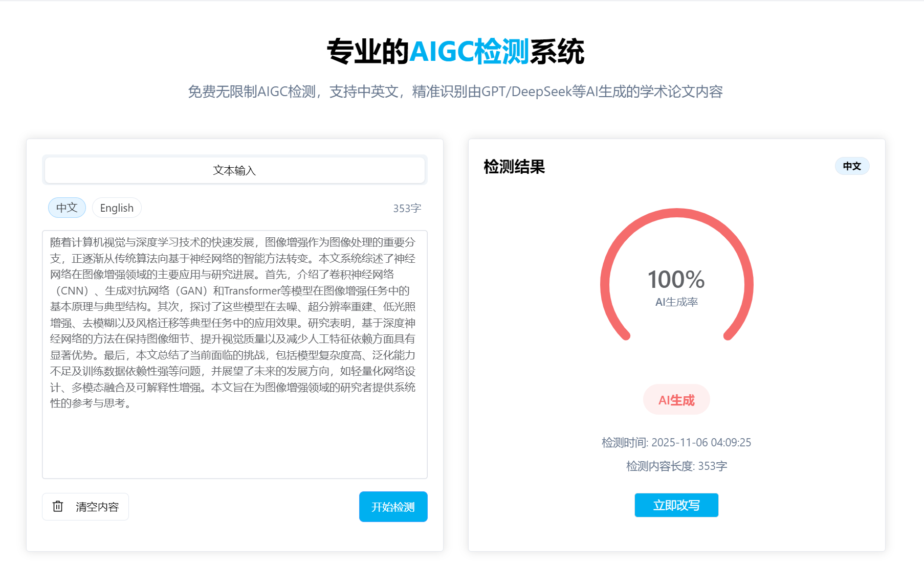This screenshot has width=924, height=566.
Task: Click the 100% percentage value
Action: tap(676, 280)
